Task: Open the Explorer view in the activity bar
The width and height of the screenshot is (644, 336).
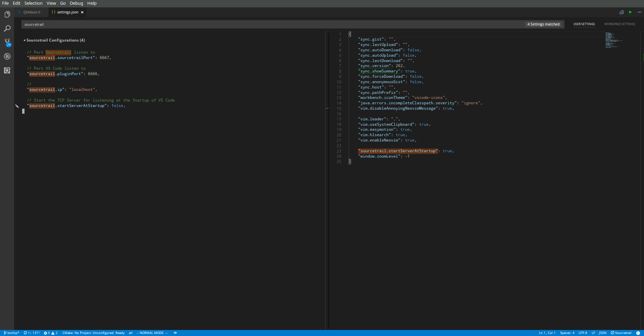Action: coord(7,14)
